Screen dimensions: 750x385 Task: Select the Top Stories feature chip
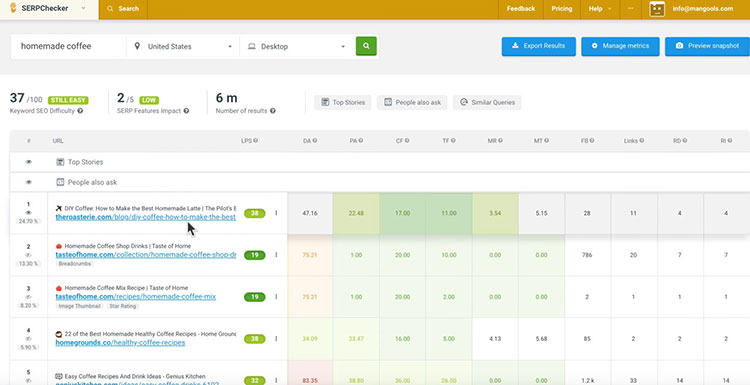[x=342, y=102]
